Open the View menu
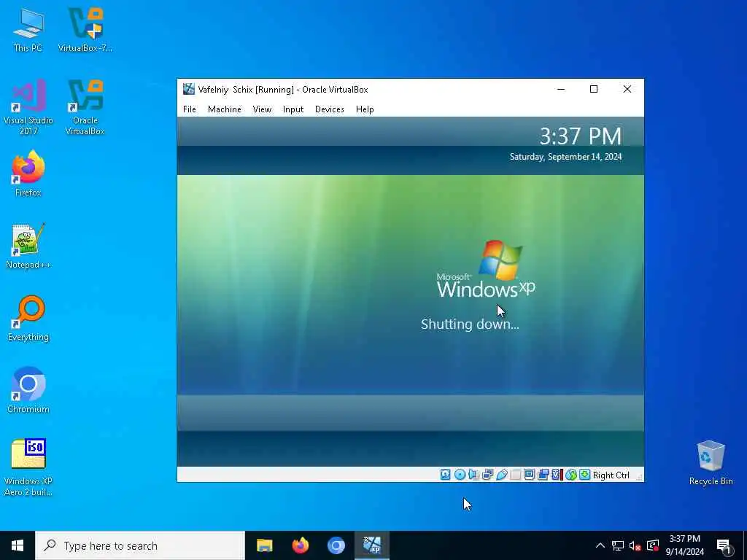The image size is (747, 560). [262, 109]
